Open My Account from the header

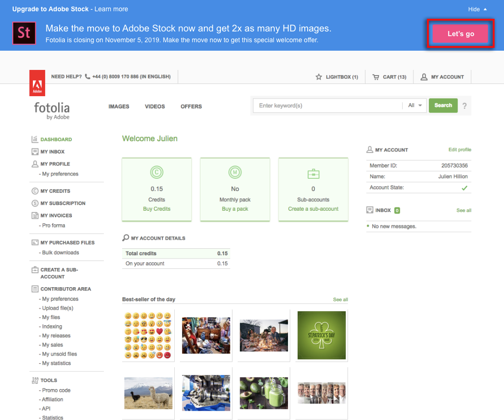pos(442,76)
